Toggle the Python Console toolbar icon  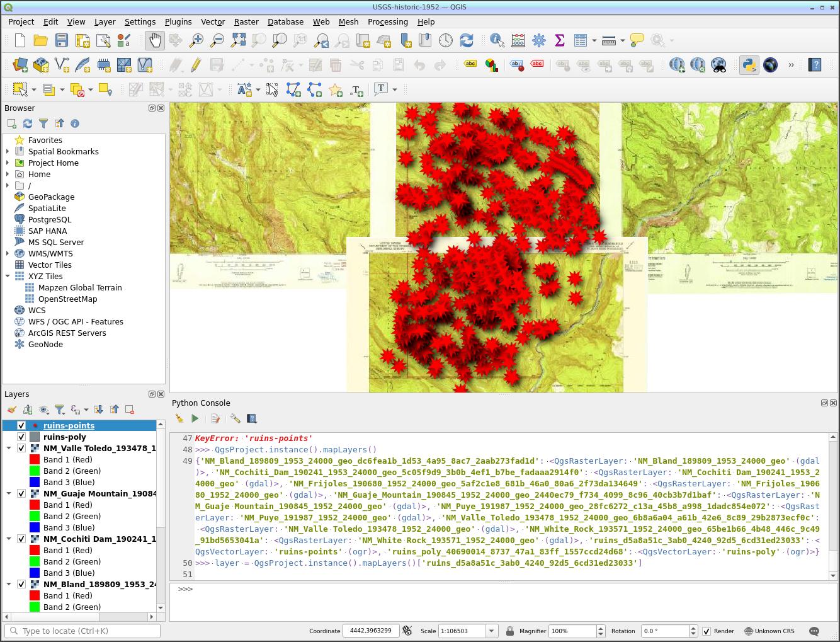tap(749, 65)
